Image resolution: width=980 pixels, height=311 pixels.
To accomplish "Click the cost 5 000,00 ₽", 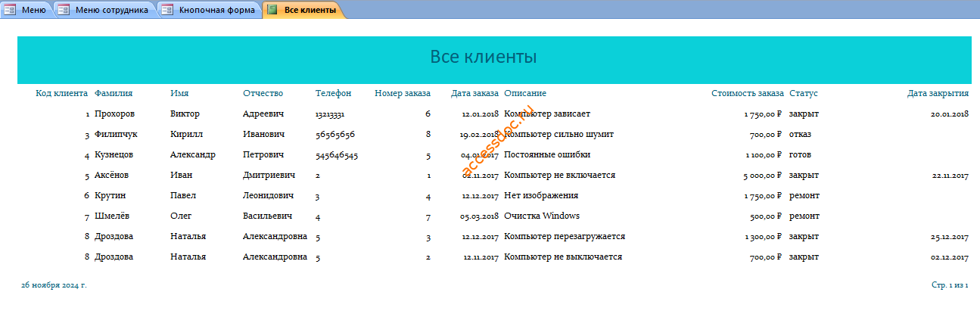I will 762,175.
